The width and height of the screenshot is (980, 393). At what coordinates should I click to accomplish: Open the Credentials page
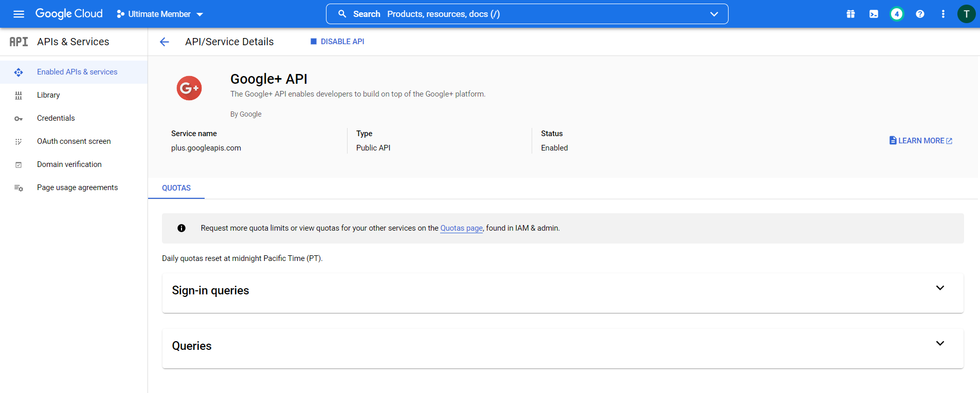(x=74, y=118)
